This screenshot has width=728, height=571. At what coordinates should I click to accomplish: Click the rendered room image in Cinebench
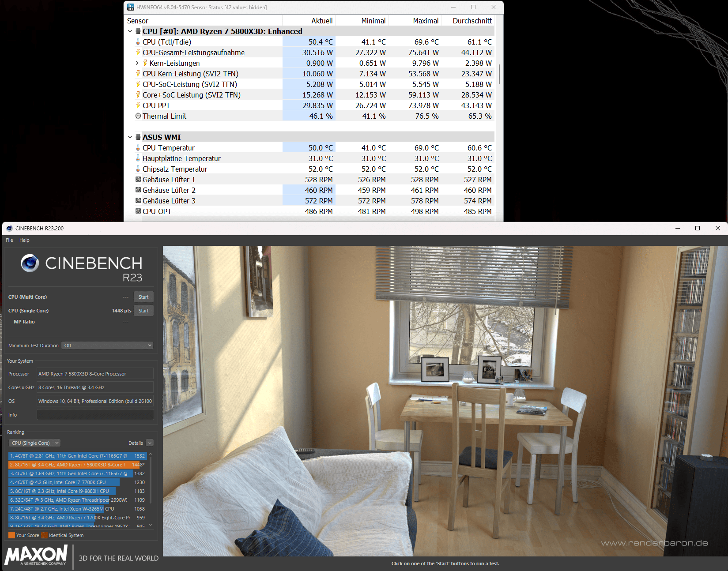pos(445,401)
